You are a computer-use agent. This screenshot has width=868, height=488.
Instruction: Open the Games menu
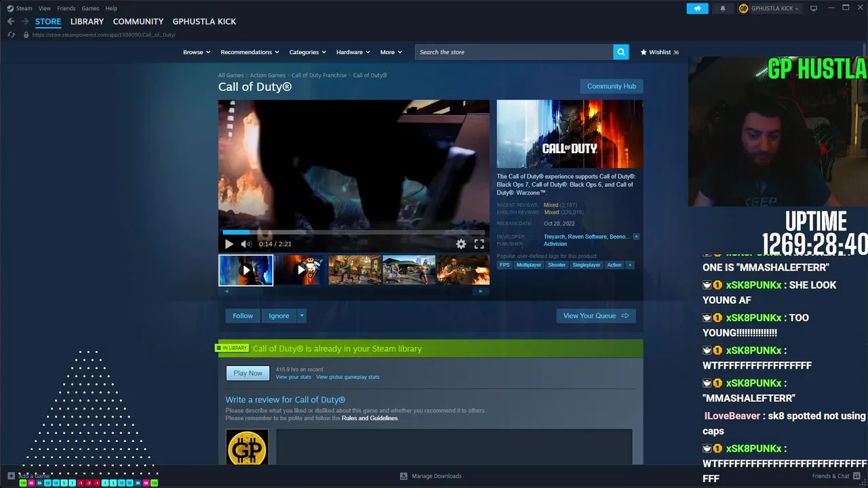tap(90, 8)
